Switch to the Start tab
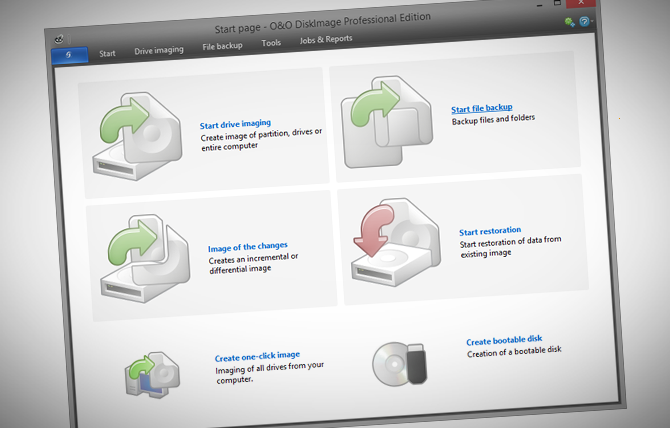Image resolution: width=670 pixels, height=428 pixels. (107, 53)
